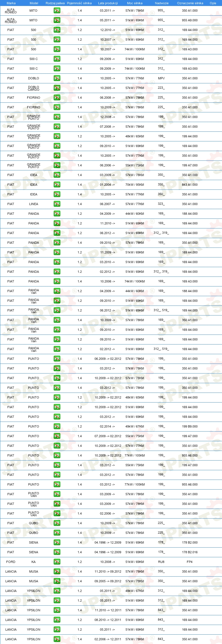Click production date 07.2009 -> 02.2012

click(108, 436)
